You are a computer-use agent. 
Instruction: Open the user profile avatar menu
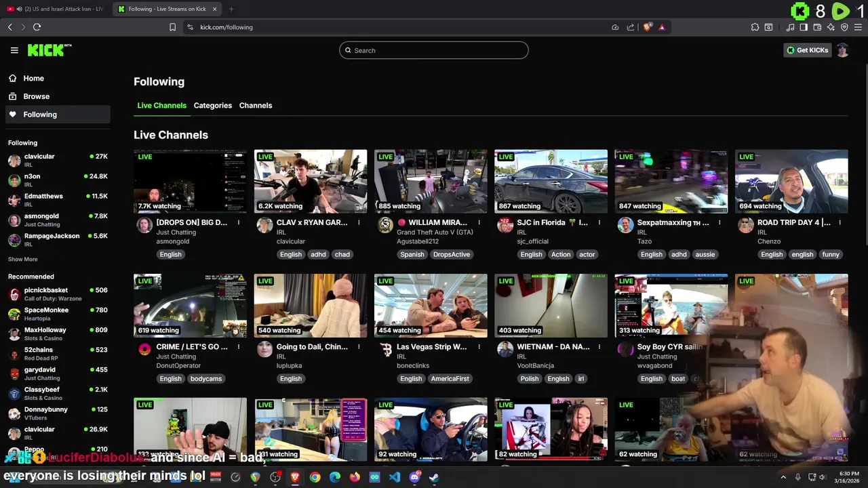tap(843, 50)
